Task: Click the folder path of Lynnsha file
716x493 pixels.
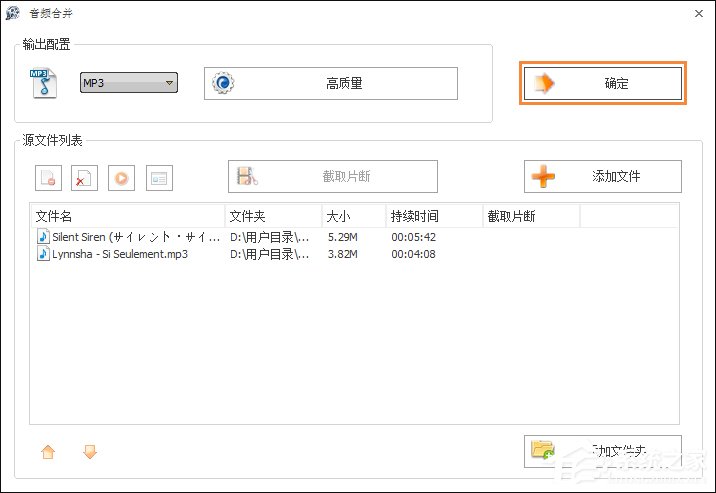Action: (x=269, y=254)
